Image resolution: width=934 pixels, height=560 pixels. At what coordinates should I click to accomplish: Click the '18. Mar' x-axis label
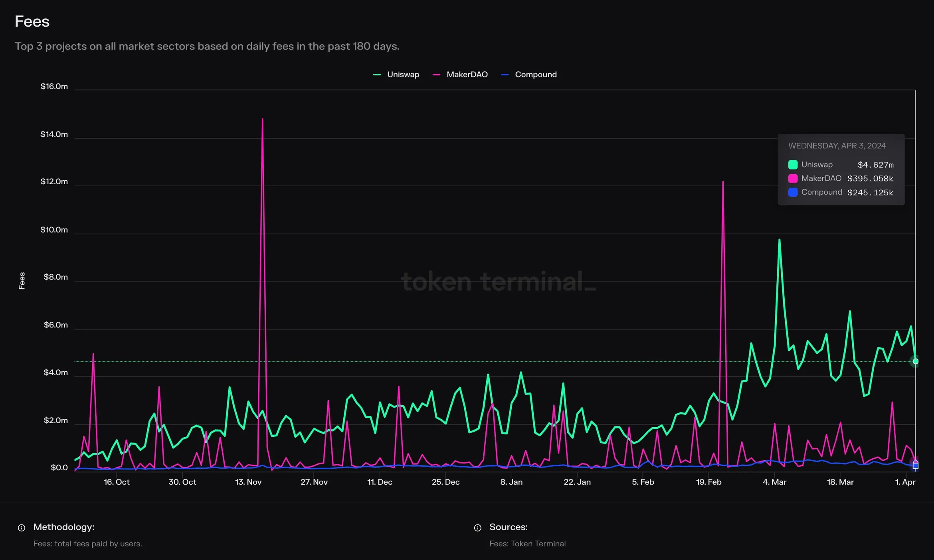(840, 482)
